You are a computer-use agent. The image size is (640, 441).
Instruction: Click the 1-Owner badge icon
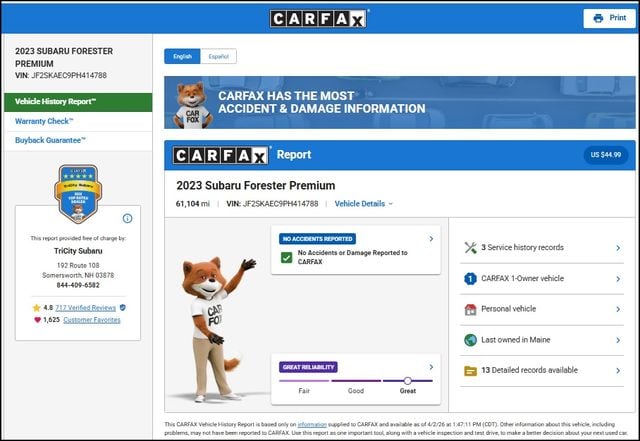[x=470, y=279]
